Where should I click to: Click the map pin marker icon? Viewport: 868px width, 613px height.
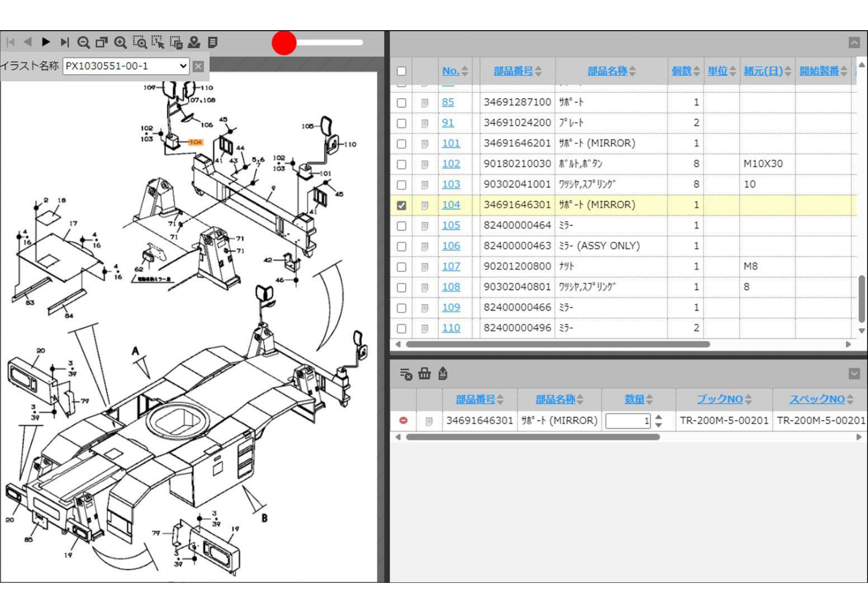coord(194,43)
